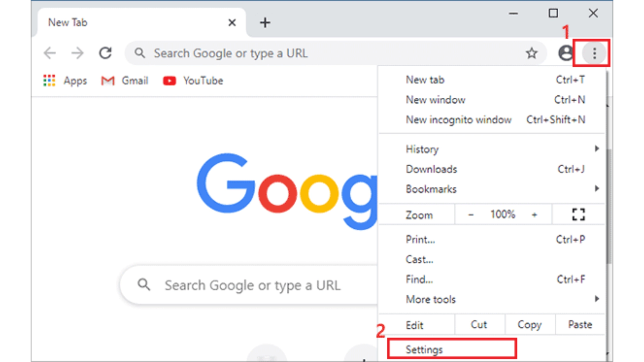The width and height of the screenshot is (644, 362).
Task: Open New incognito window
Action: click(458, 120)
